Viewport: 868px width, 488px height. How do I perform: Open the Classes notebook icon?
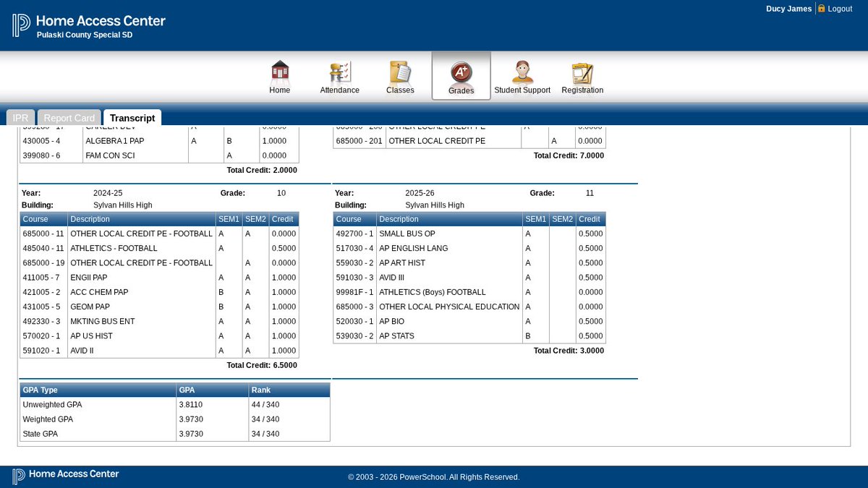pyautogui.click(x=400, y=72)
